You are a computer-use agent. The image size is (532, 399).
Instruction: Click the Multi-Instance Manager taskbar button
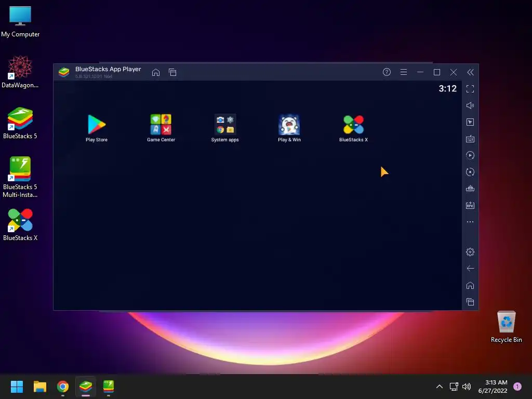click(109, 387)
